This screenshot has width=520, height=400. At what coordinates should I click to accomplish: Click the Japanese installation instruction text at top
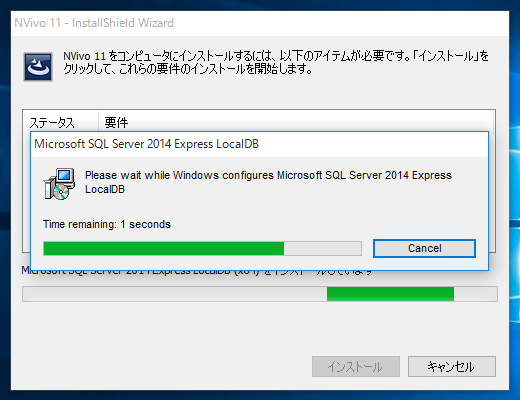(276, 62)
